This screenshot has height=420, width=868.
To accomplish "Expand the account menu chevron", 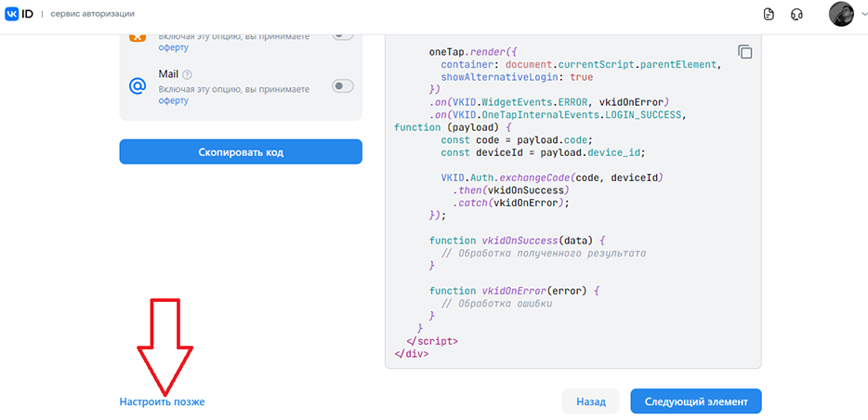I will (863, 15).
